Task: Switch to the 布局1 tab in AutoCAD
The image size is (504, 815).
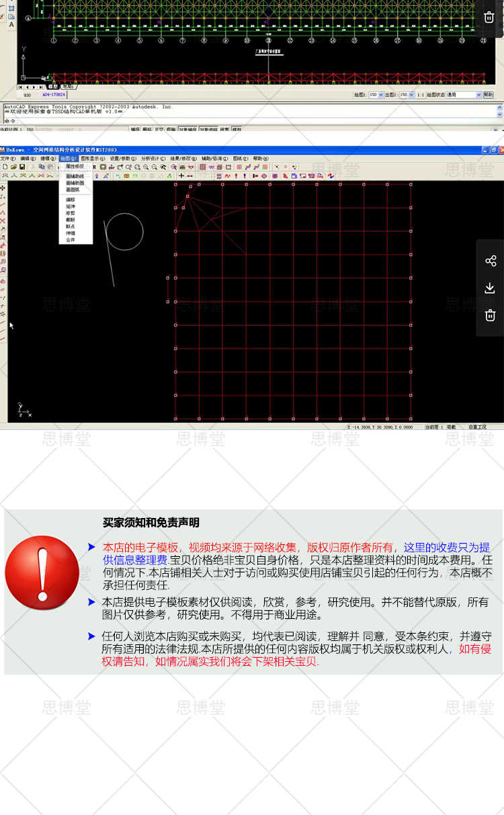Action: pyautogui.click(x=69, y=87)
